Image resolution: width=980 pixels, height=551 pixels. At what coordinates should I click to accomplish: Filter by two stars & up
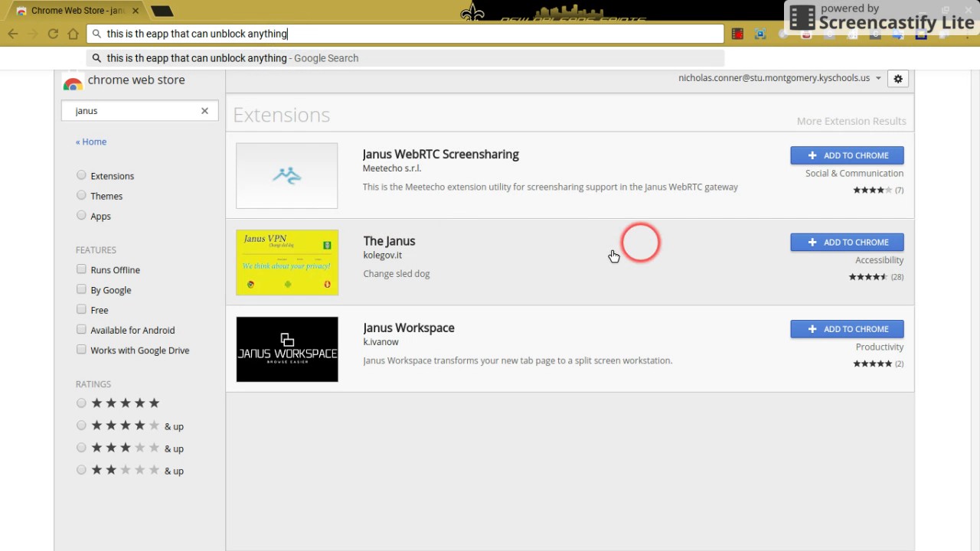[x=81, y=469]
